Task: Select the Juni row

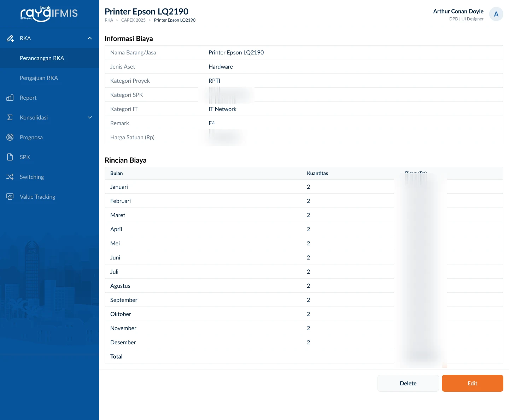Action: click(x=304, y=257)
